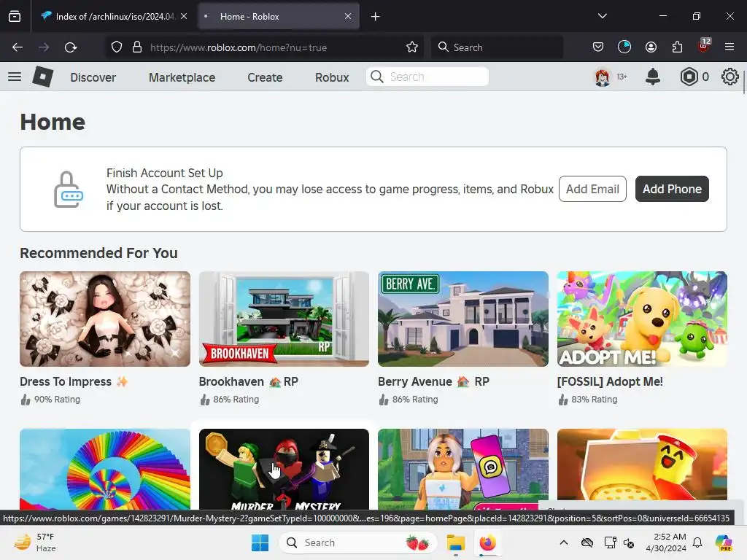Viewport: 747px width, 560px height.
Task: Click the Windows taskbar Search box
Action: (357, 542)
